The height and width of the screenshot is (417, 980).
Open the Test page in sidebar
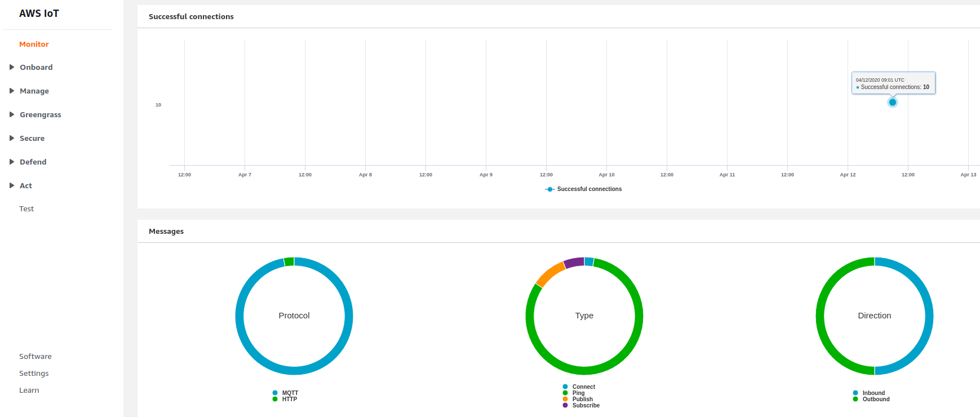tap(26, 208)
